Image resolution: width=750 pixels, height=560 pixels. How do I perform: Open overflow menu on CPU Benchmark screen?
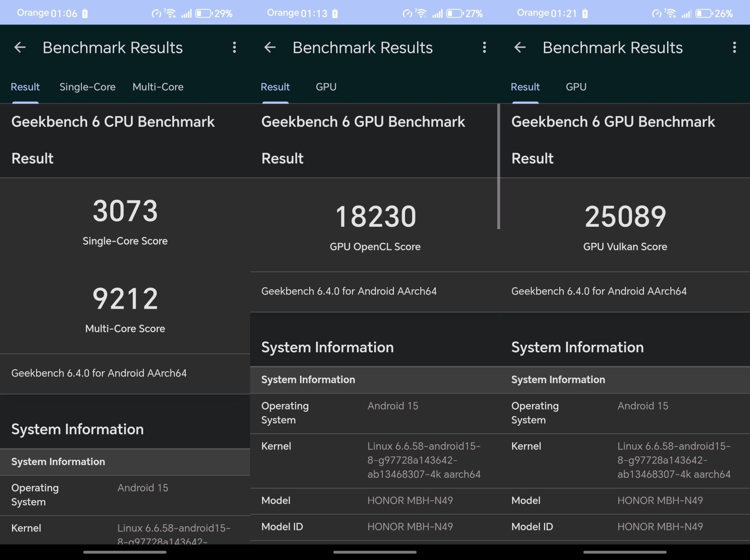point(234,47)
